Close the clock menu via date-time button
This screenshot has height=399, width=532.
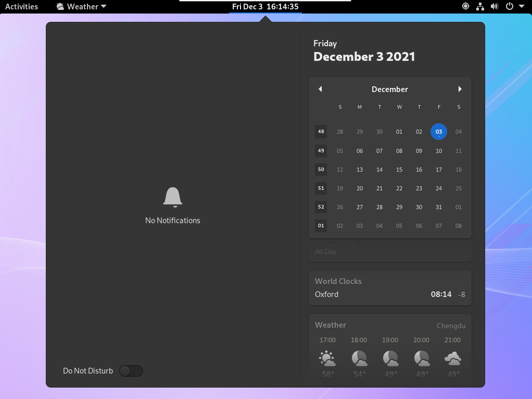tap(265, 7)
